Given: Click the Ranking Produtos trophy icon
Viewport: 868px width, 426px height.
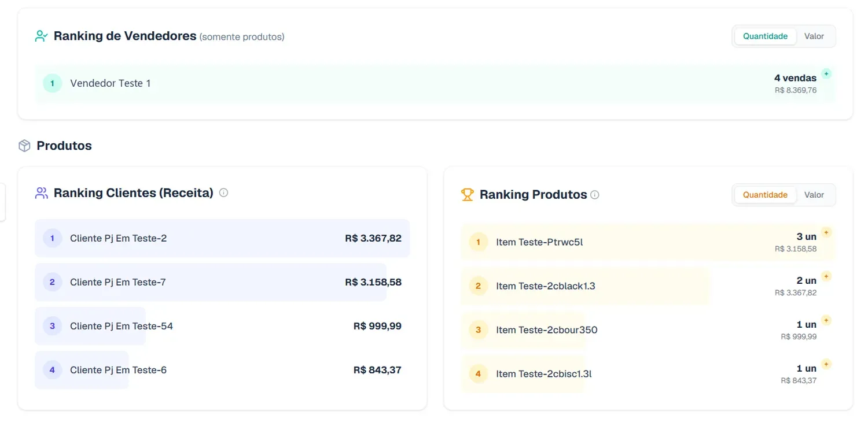Looking at the screenshot, I should click(x=467, y=195).
